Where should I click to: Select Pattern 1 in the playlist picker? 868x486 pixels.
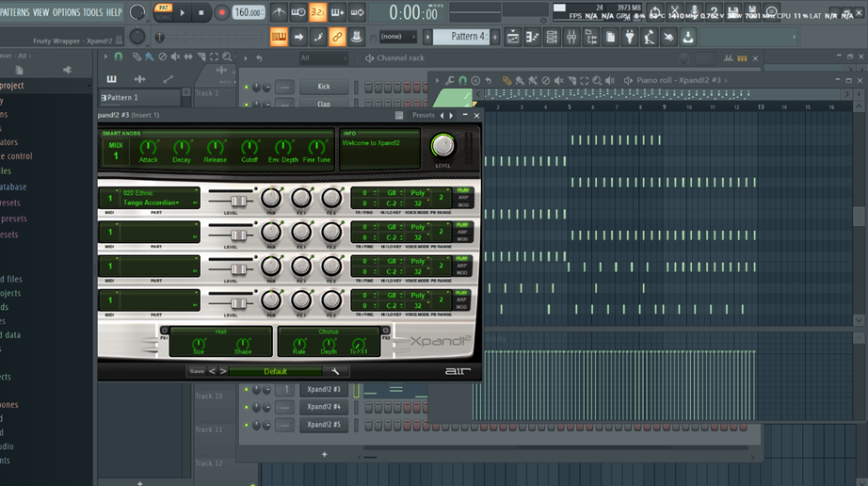pos(139,97)
